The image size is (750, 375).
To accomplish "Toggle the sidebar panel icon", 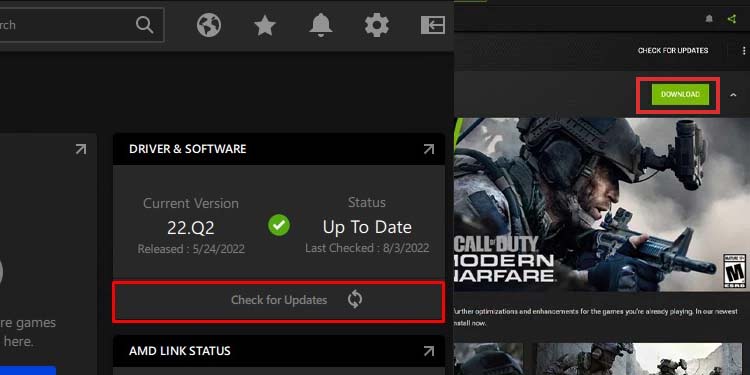I will point(433,25).
